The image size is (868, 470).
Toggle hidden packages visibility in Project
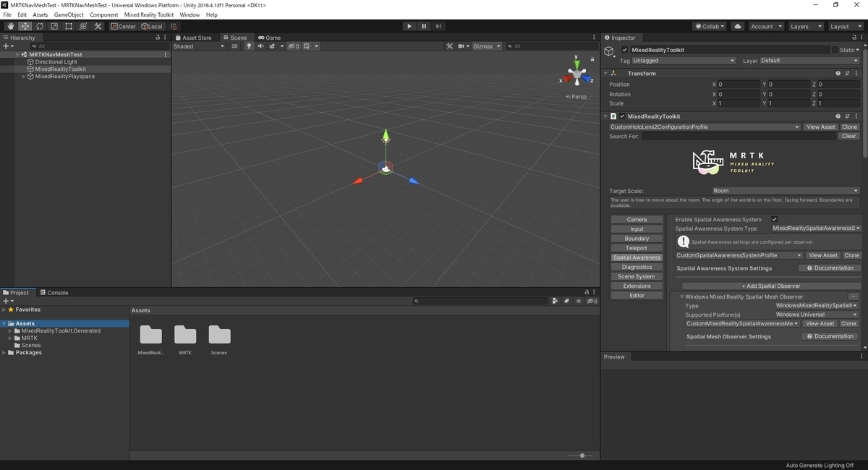click(592, 301)
